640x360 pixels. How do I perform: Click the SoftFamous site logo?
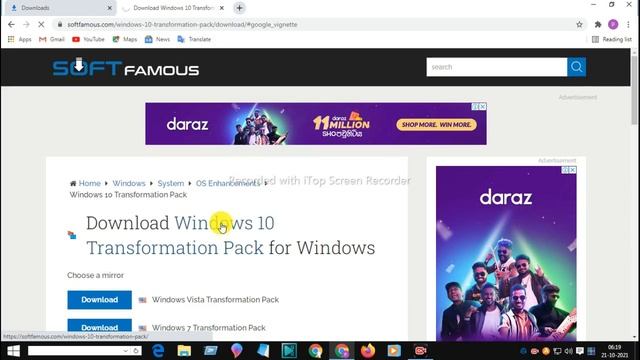point(126,68)
